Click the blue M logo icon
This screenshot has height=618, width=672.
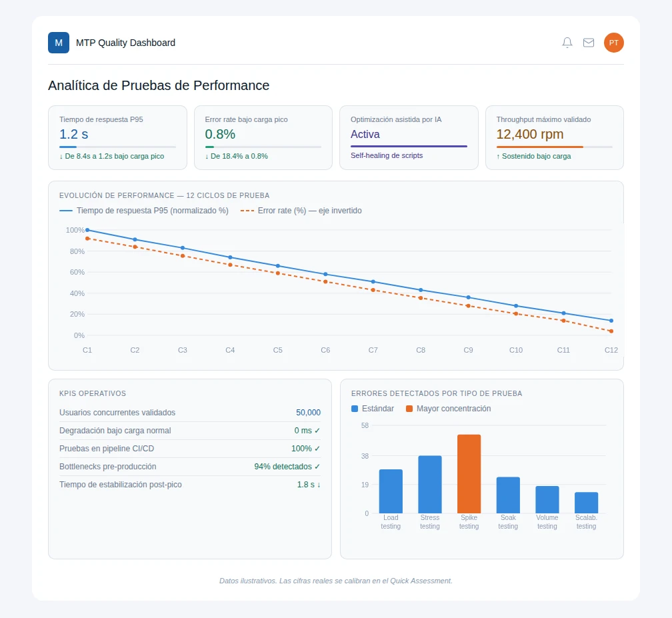(59, 43)
